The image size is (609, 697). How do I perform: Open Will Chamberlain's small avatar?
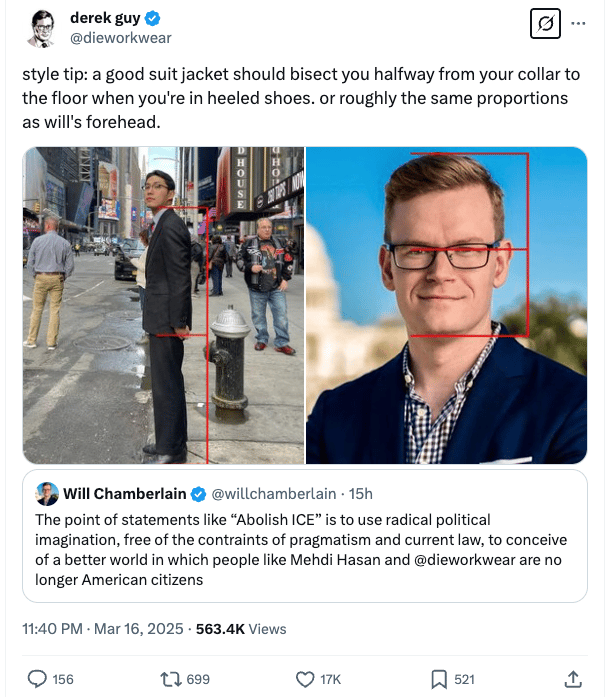(x=47, y=494)
